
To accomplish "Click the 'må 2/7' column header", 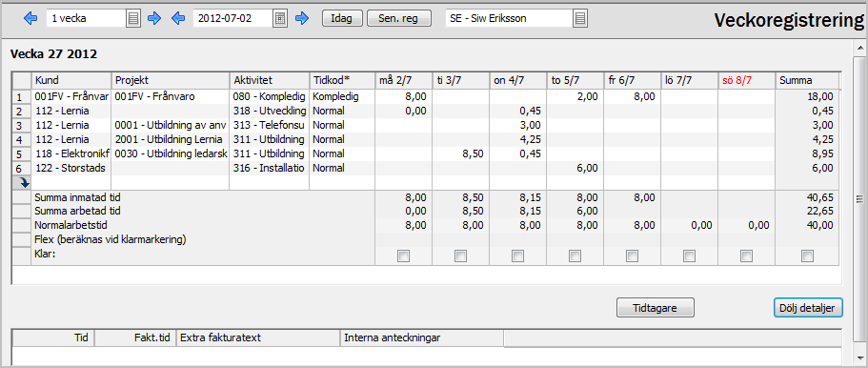I will pos(403,80).
